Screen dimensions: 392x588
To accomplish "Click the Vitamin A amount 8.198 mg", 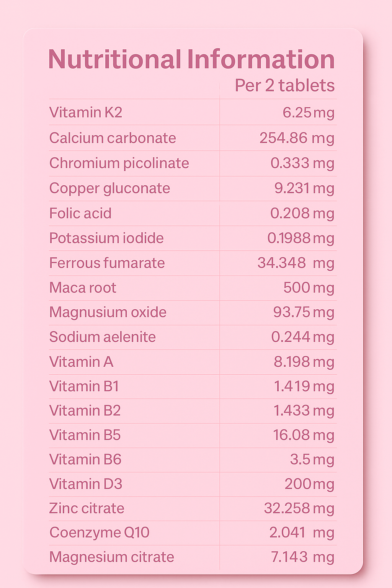I will click(304, 362).
